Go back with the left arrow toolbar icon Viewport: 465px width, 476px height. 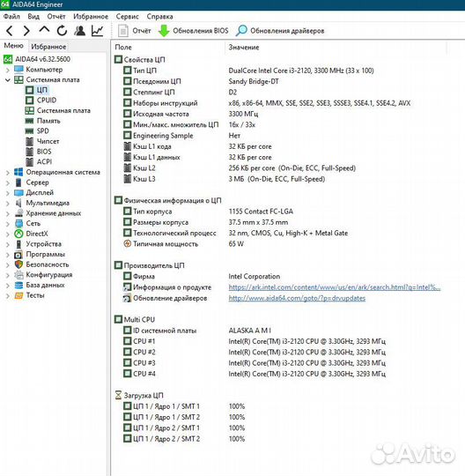click(x=10, y=31)
